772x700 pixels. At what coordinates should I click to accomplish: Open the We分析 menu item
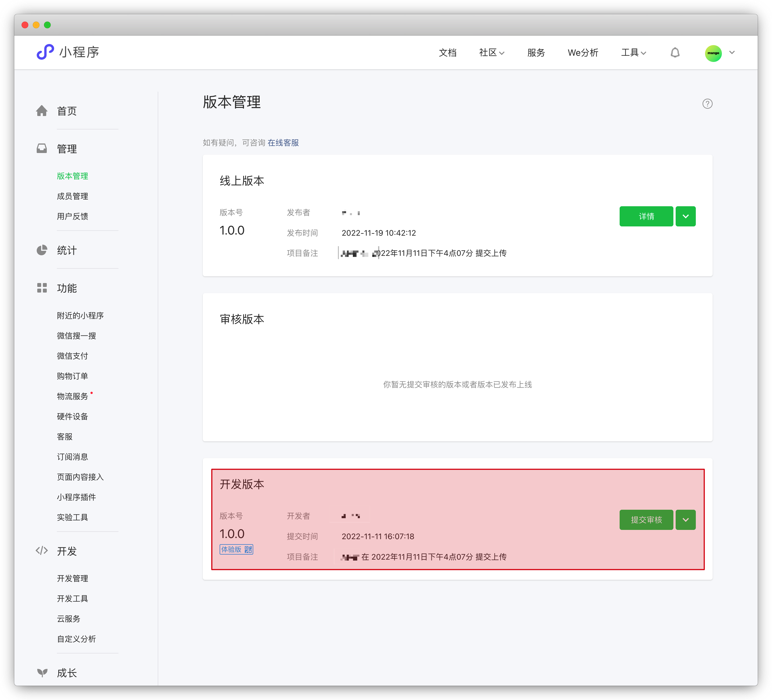[x=583, y=52]
